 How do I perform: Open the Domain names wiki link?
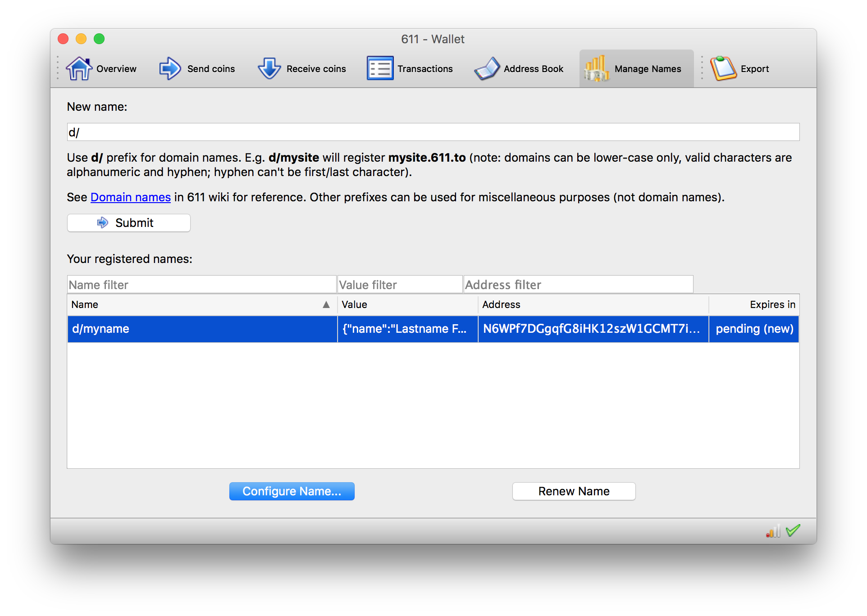[130, 197]
